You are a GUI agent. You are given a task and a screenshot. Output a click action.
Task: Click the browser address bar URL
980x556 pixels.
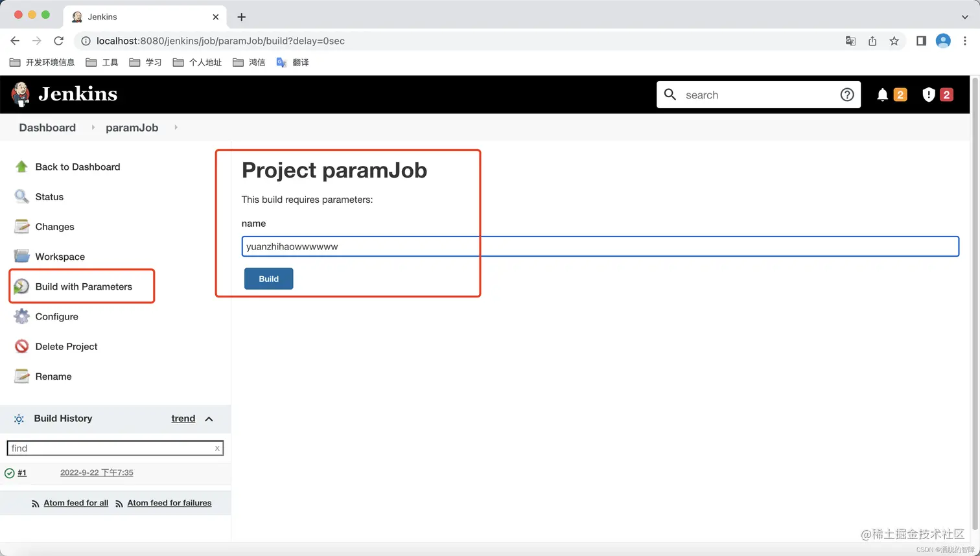[x=220, y=41]
